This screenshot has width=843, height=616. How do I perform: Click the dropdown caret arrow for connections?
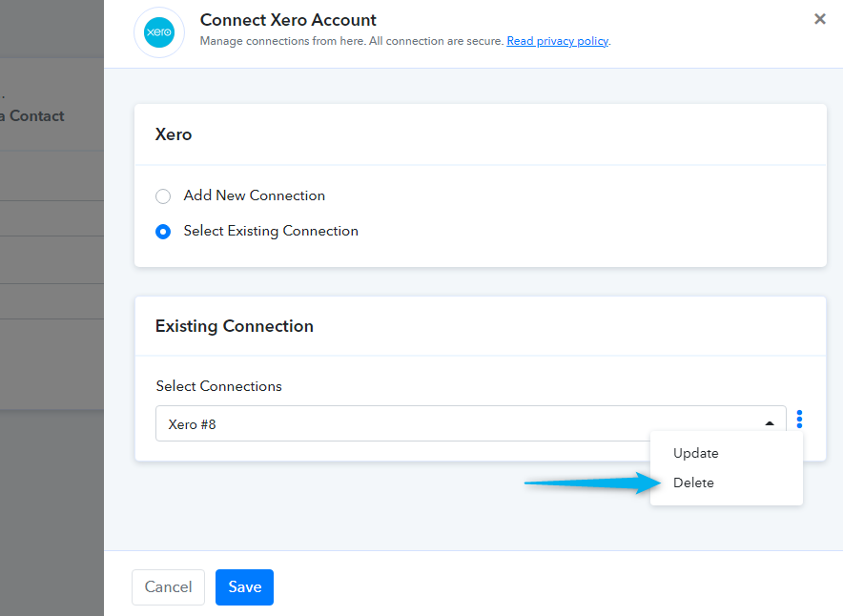(x=769, y=424)
